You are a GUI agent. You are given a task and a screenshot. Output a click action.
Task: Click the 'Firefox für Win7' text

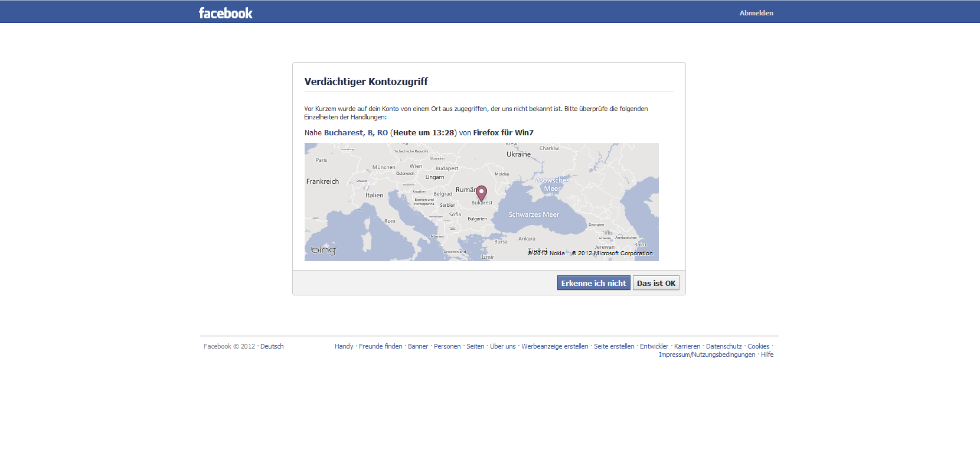(x=504, y=133)
